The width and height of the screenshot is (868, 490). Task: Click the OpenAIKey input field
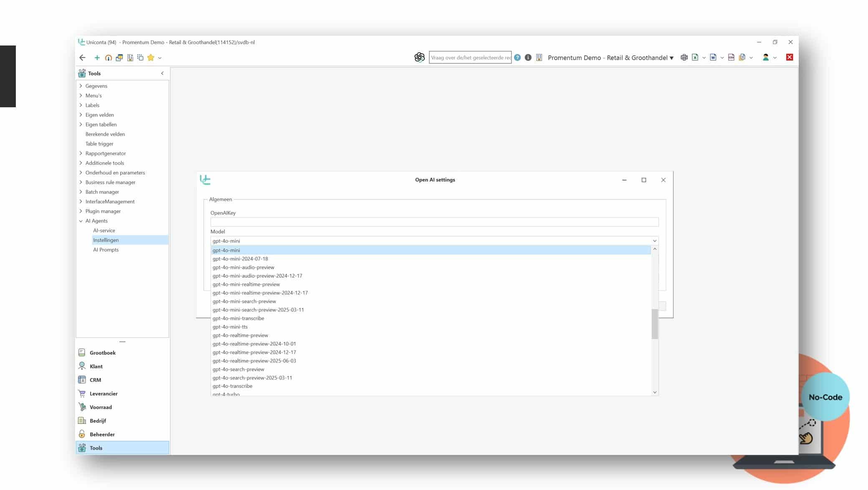434,222
